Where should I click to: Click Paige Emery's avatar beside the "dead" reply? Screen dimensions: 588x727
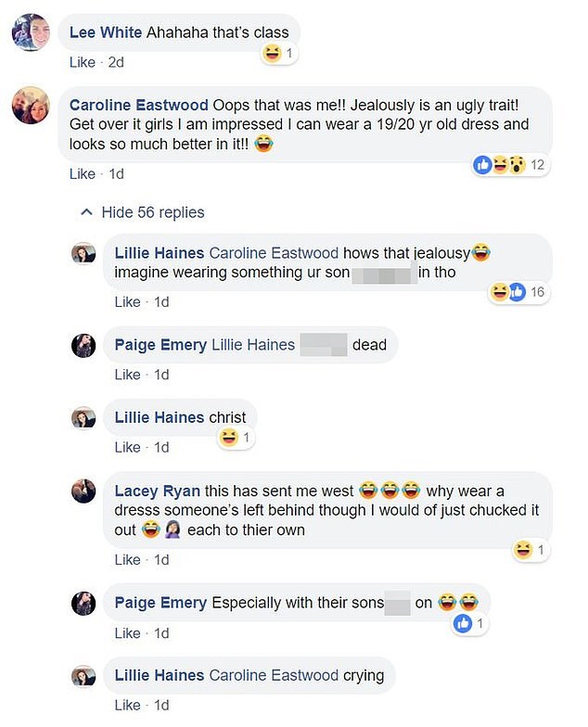tap(83, 345)
